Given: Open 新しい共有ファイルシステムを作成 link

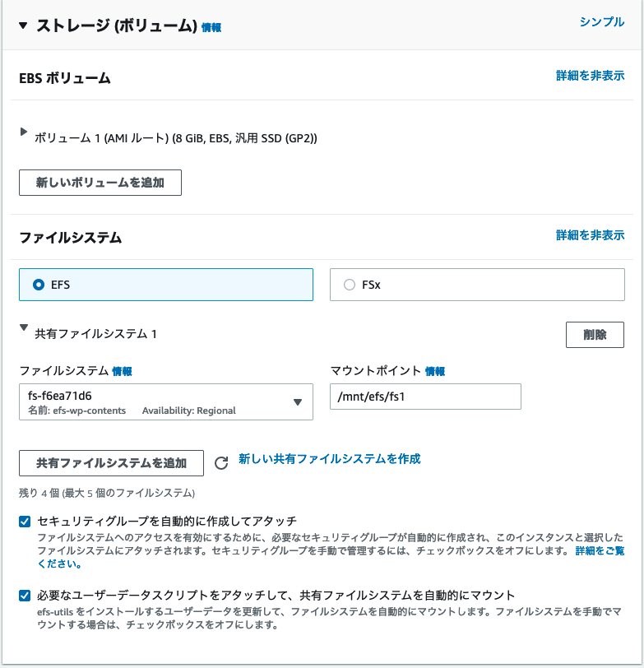Looking at the screenshot, I should (329, 459).
